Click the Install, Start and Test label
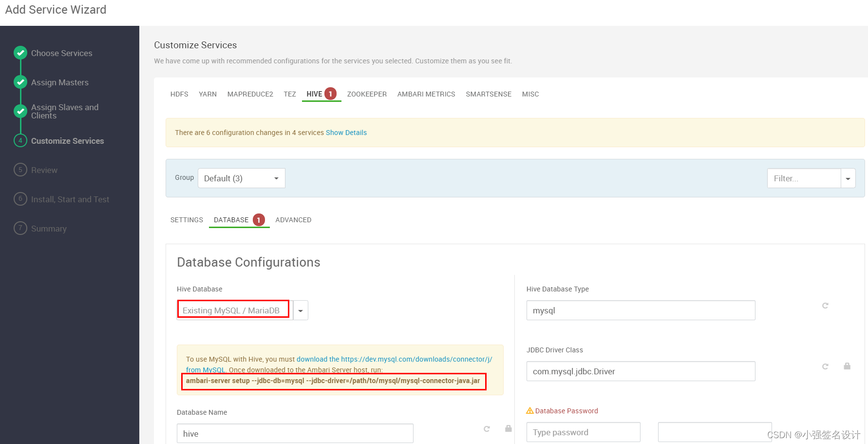The height and width of the screenshot is (444, 868). [x=70, y=199]
